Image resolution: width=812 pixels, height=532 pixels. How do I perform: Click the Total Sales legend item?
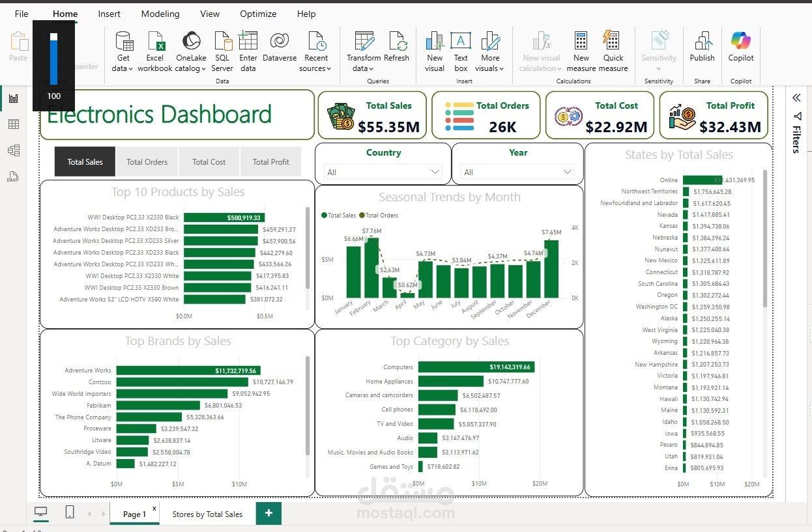point(339,215)
